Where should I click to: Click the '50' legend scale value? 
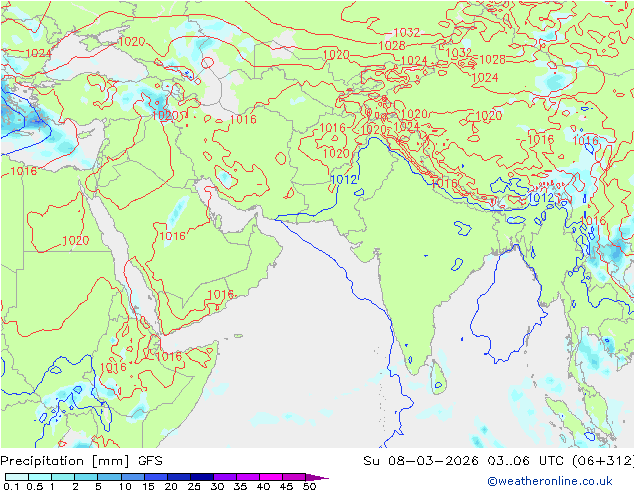click(309, 486)
